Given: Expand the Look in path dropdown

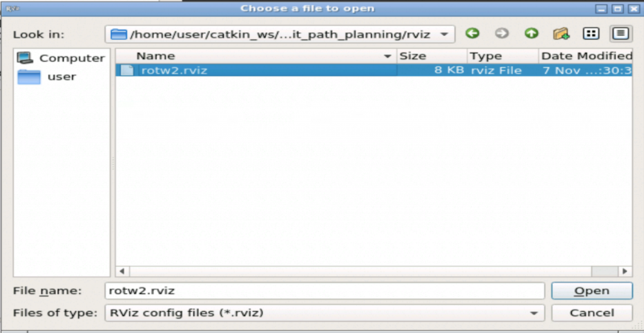Looking at the screenshot, I should pos(445,35).
